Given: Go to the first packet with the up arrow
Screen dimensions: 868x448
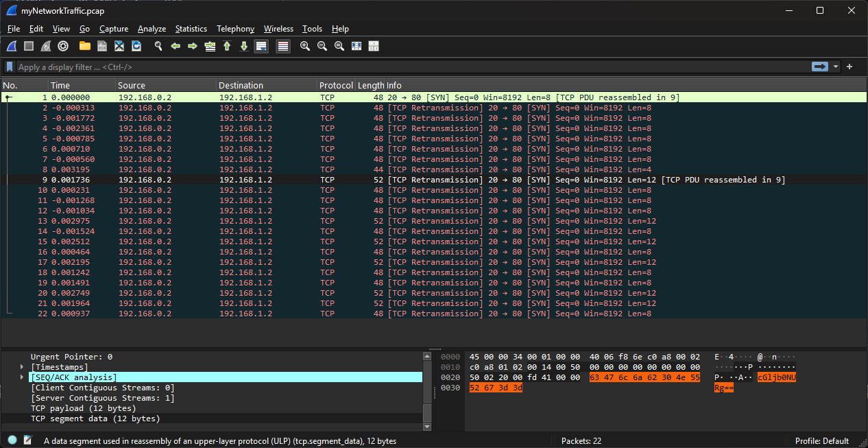Looking at the screenshot, I should click(227, 46).
